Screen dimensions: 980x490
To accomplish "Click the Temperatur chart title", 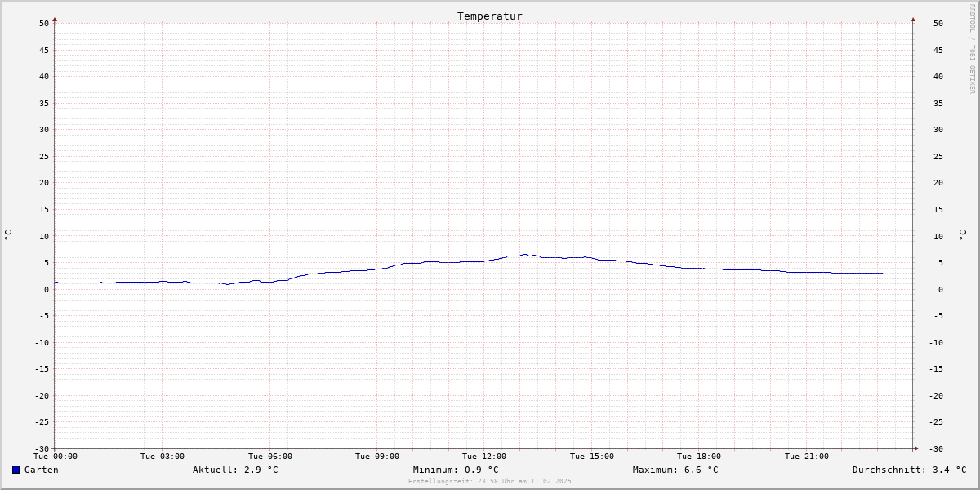I will click(489, 16).
